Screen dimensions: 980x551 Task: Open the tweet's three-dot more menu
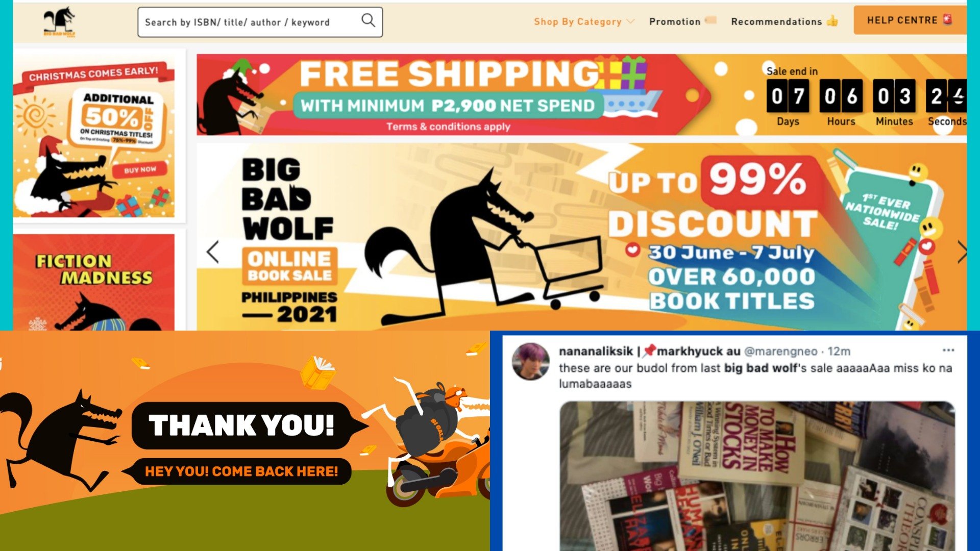coord(948,350)
